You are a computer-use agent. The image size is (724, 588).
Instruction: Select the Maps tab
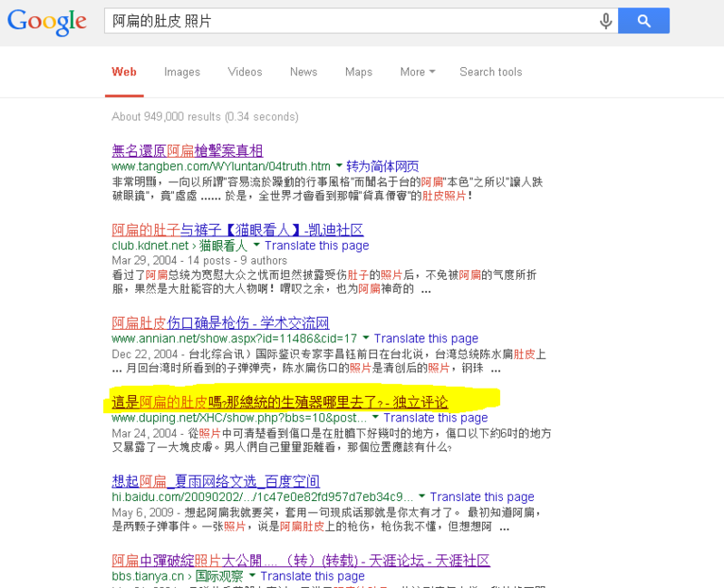pos(359,72)
